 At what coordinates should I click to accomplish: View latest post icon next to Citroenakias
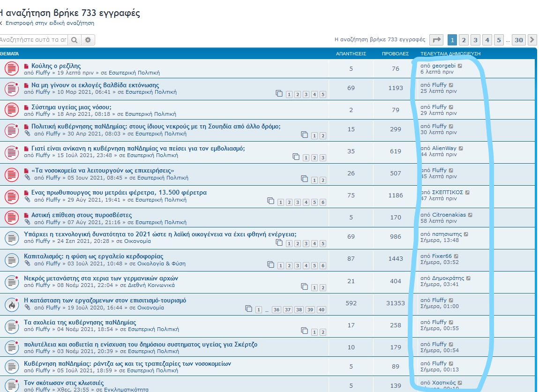[x=470, y=215]
